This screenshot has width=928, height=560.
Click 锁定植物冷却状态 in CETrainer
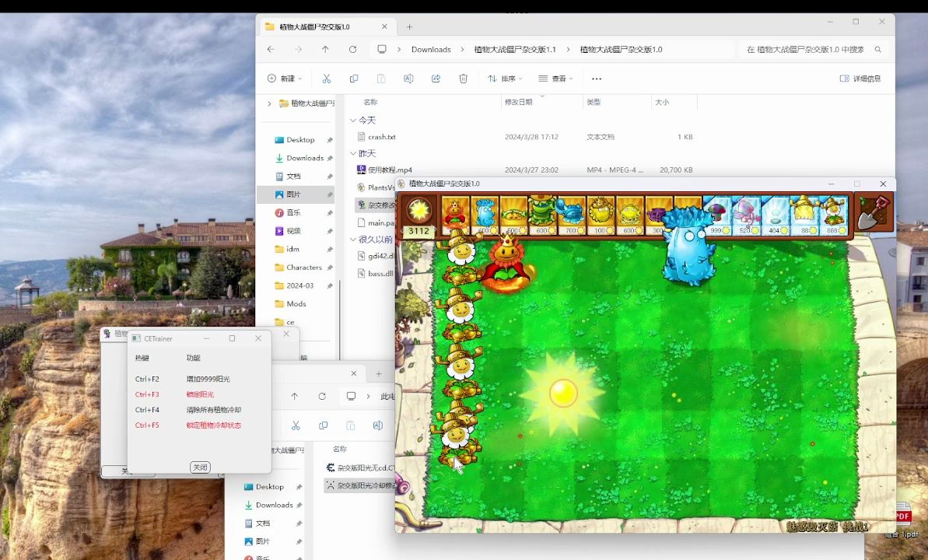point(214,425)
